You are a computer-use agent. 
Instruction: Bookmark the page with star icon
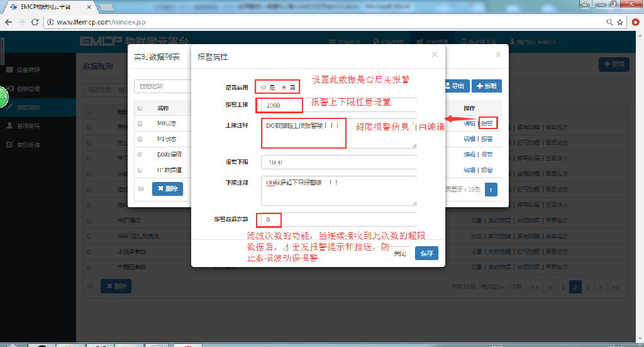point(619,22)
